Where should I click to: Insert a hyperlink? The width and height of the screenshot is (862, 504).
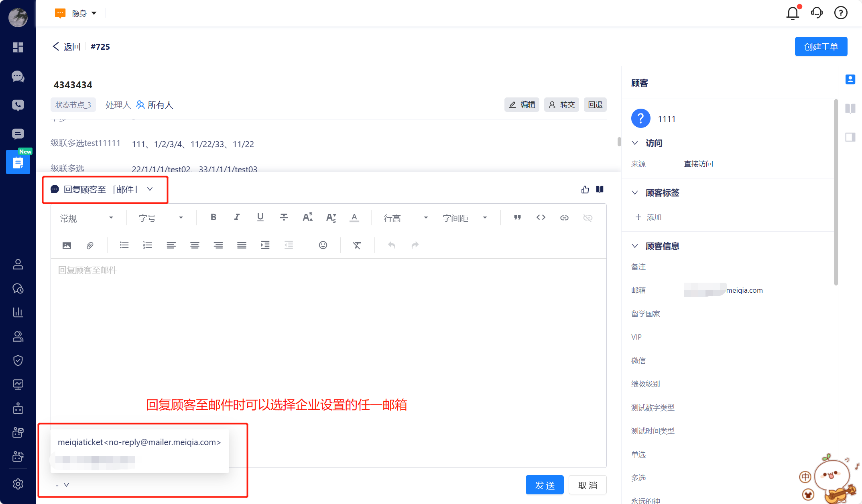pos(564,218)
